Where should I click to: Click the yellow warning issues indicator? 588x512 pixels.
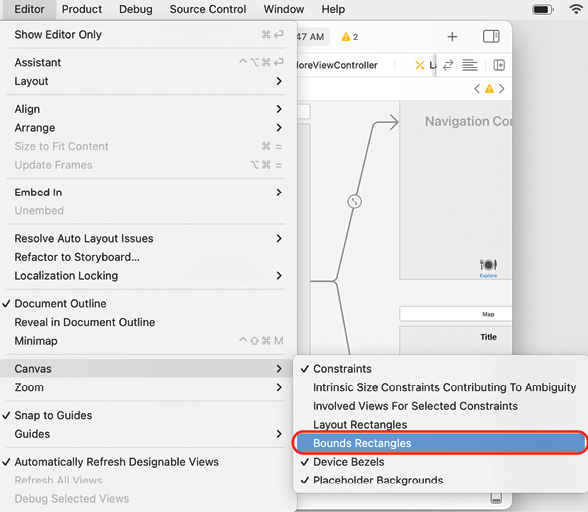[350, 37]
